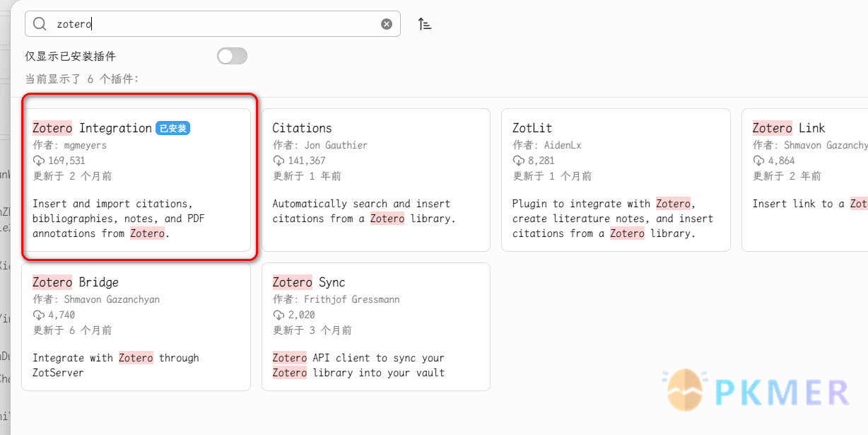This screenshot has width=868, height=435.
Task: Click description 'Integrate with Zotero through ZotServer'
Action: point(116,365)
